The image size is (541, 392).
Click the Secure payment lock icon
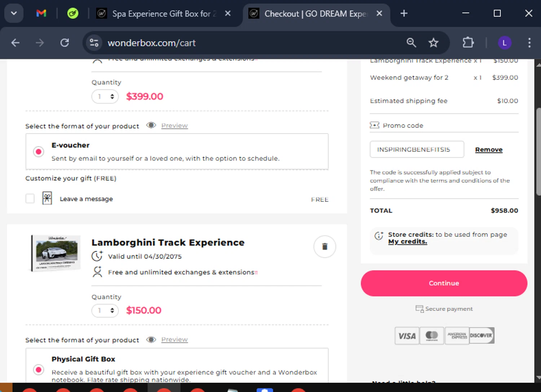(x=419, y=309)
